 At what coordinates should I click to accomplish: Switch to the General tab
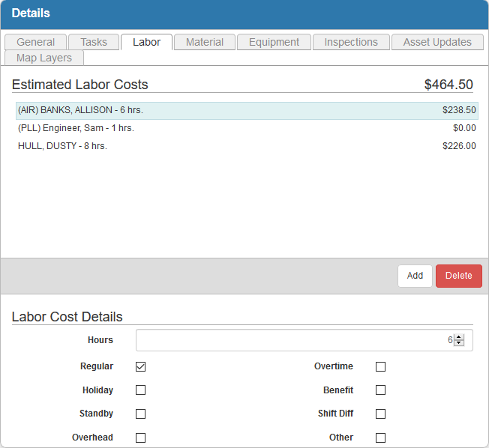35,42
